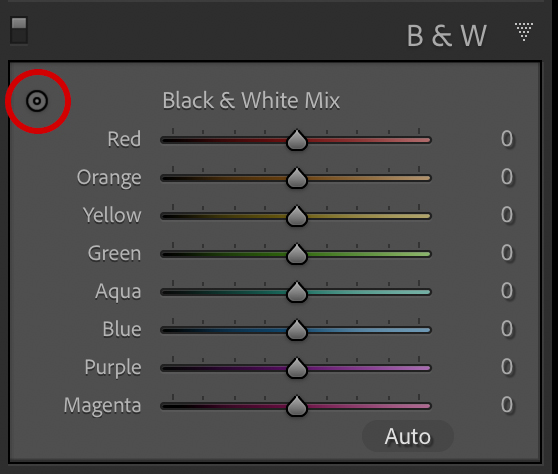The height and width of the screenshot is (474, 558).
Task: Click the Blue slider label
Action: pos(122,329)
